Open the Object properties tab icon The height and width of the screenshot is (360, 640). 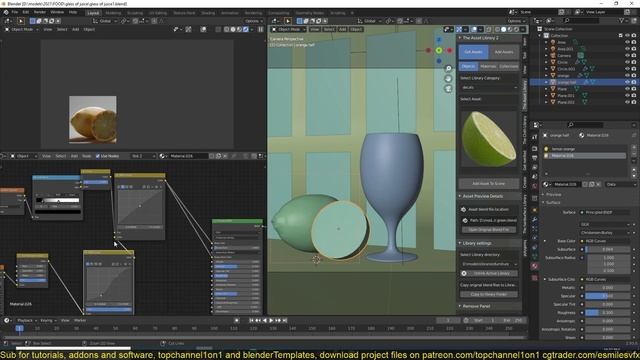(x=534, y=210)
